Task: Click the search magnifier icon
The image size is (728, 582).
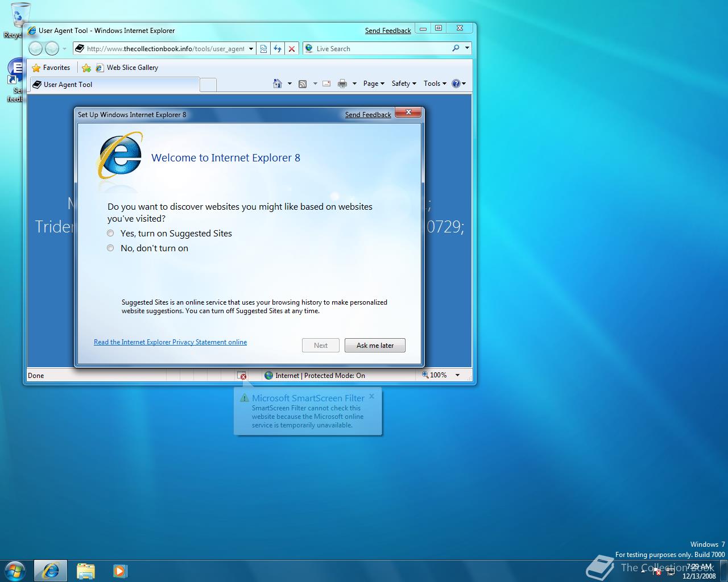Action: pyautogui.click(x=456, y=48)
